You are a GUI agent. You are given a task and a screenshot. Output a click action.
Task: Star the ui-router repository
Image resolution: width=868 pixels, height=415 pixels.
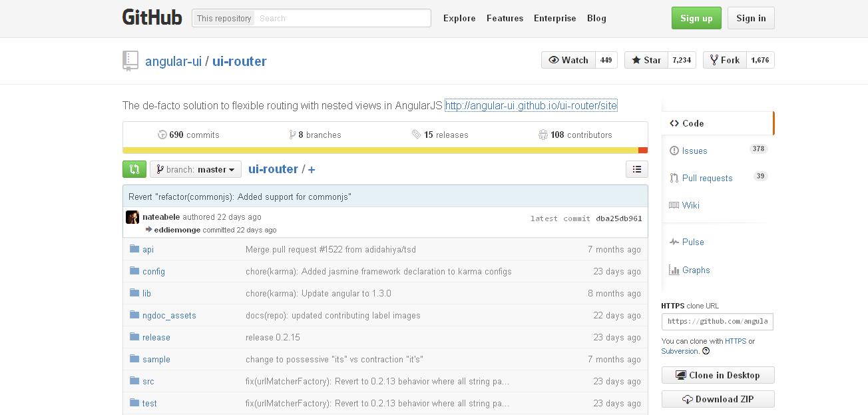pos(644,59)
